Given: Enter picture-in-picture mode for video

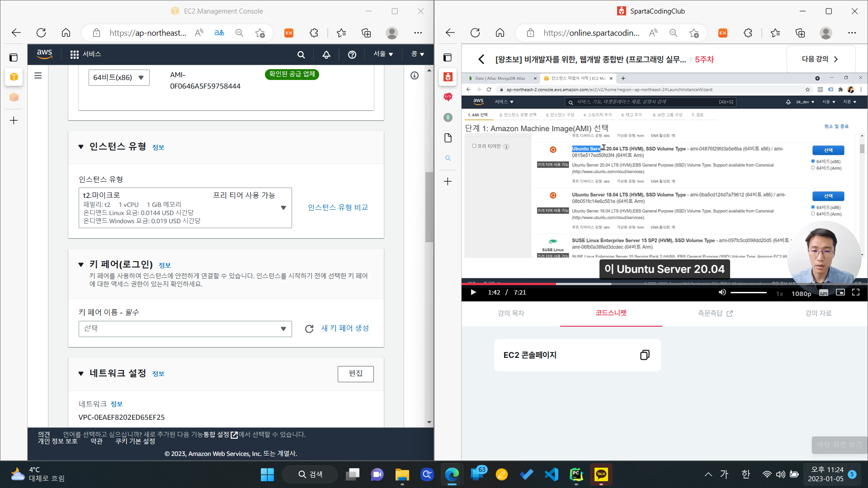Looking at the screenshot, I should (x=840, y=292).
